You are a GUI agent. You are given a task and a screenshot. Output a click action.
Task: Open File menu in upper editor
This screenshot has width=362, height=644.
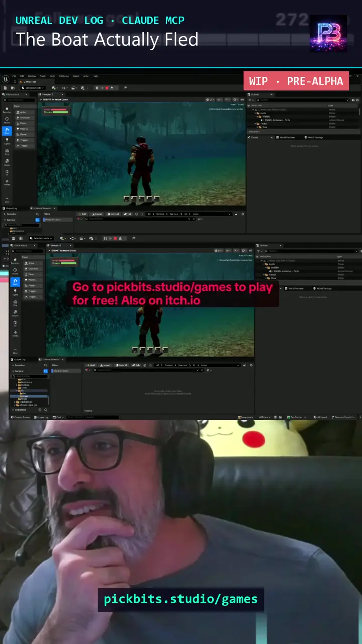point(14,76)
